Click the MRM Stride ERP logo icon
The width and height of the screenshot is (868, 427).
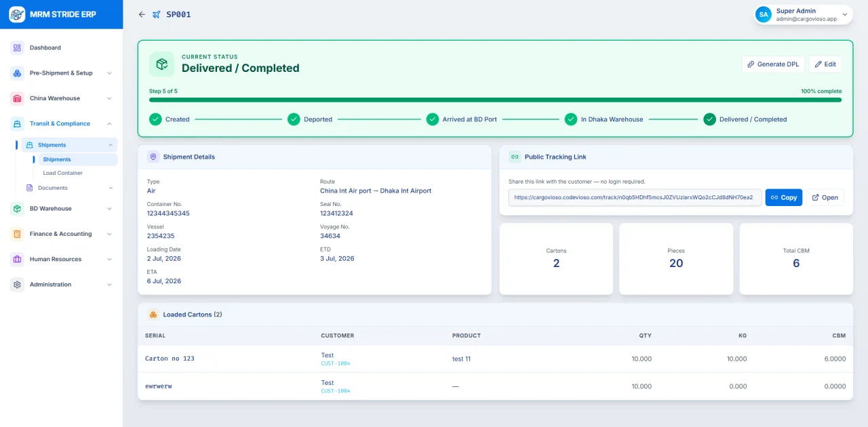17,14
